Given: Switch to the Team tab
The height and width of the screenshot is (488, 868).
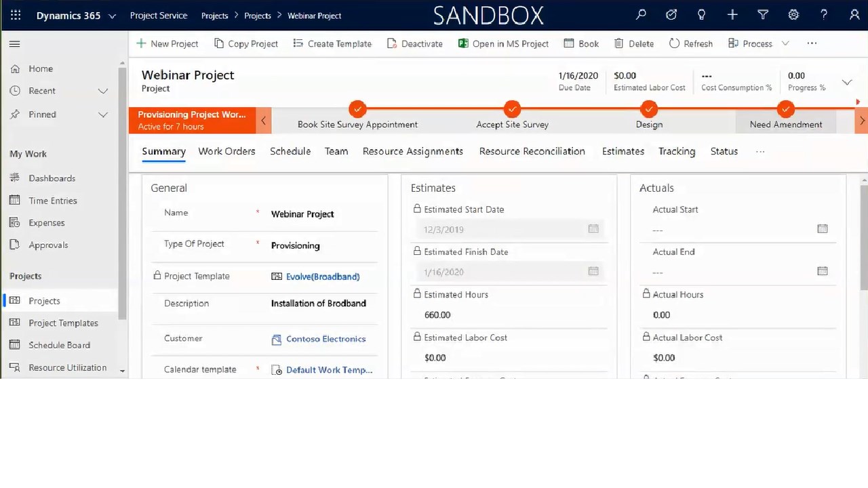Looking at the screenshot, I should click(336, 151).
